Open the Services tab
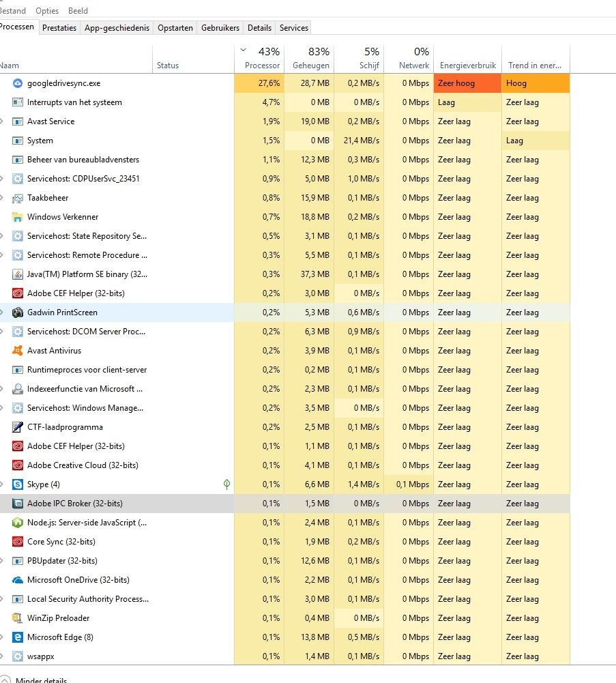The height and width of the screenshot is (683, 616). pos(293,28)
